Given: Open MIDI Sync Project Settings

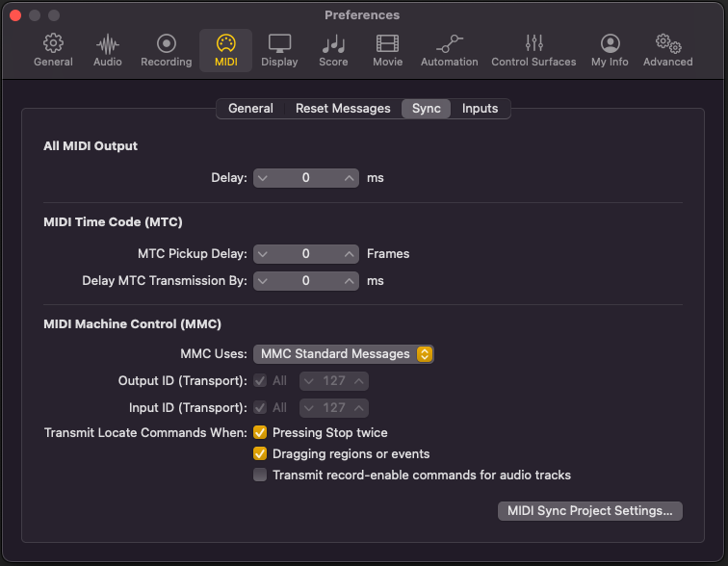Looking at the screenshot, I should (589, 511).
